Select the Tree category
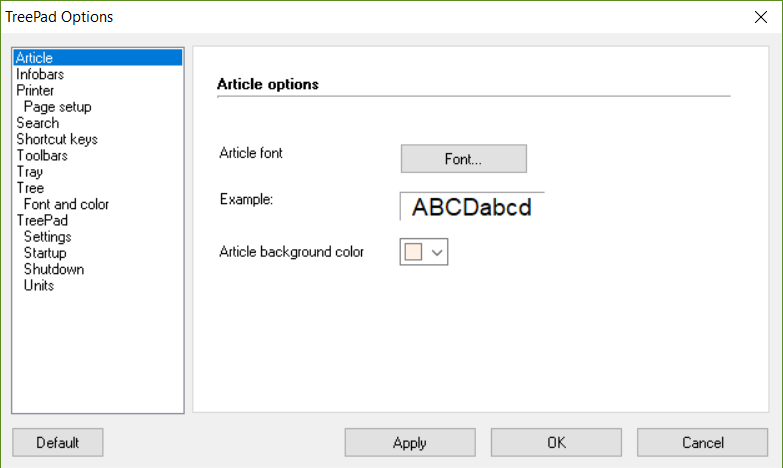The height and width of the screenshot is (468, 783). click(30, 188)
